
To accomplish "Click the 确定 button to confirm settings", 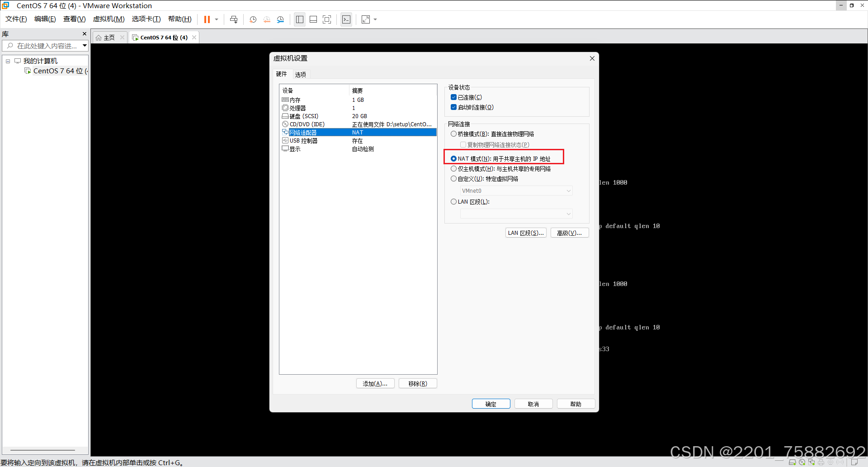I will pos(491,403).
